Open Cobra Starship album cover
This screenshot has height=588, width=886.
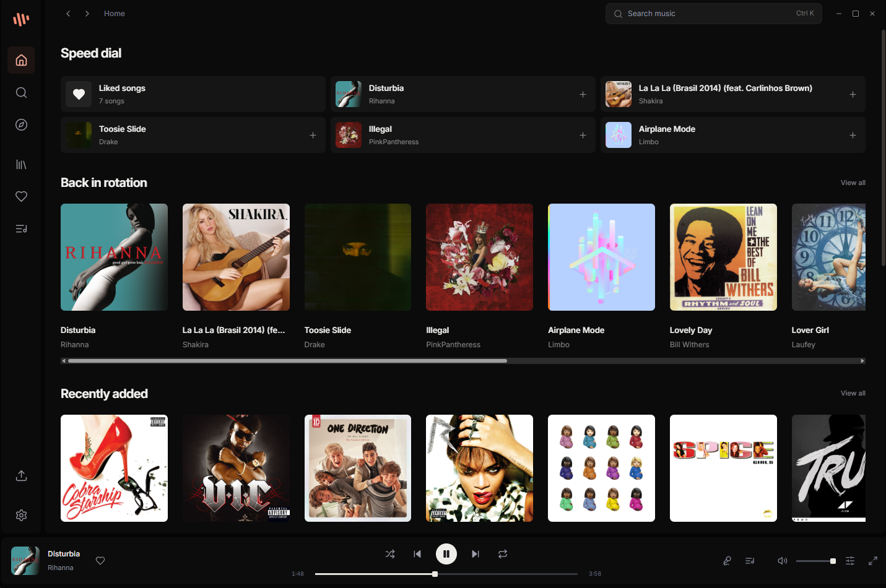click(115, 469)
